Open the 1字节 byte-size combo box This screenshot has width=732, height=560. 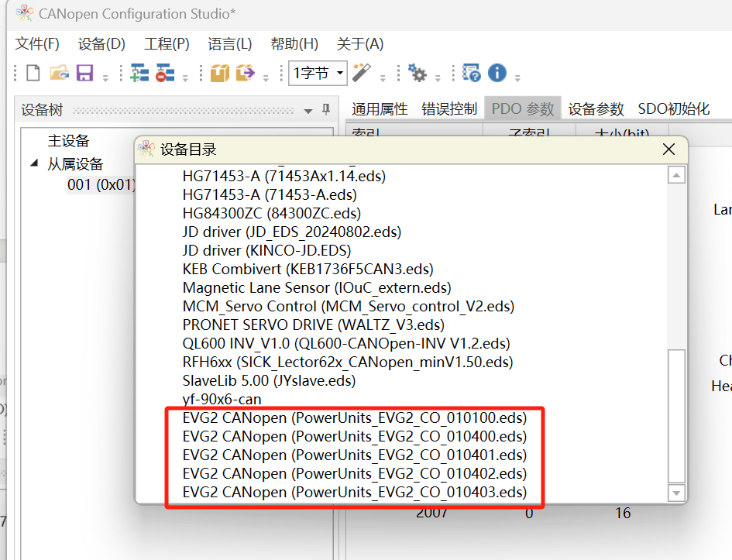(318, 73)
